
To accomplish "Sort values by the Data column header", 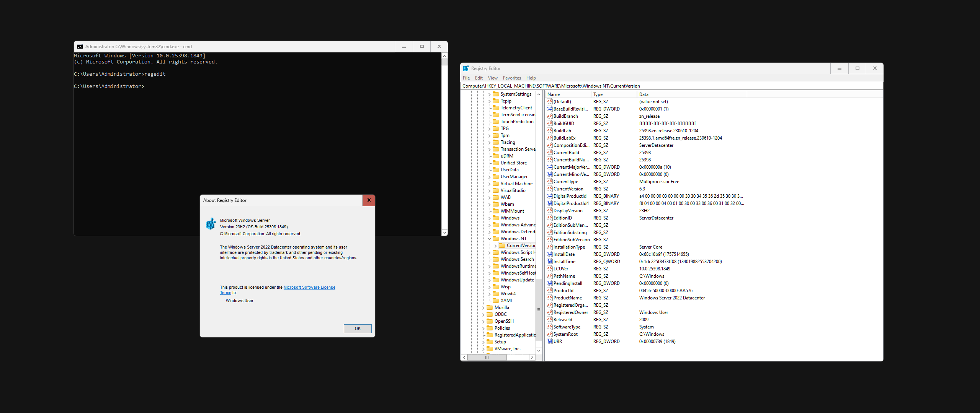I will point(692,94).
